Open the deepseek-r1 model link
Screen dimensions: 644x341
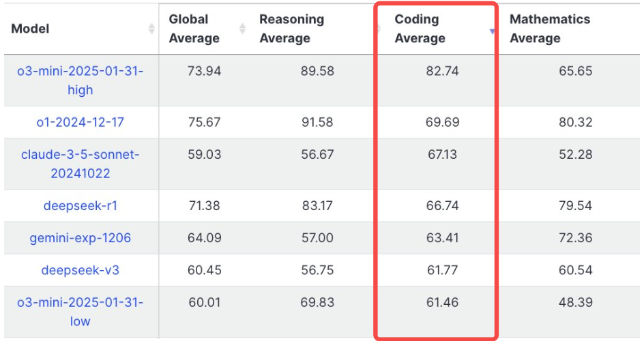point(80,205)
